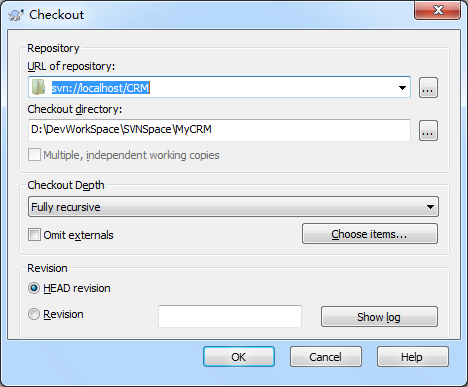Viewport: 468px width, 387px height.
Task: Click the revision number input box
Action: click(x=230, y=316)
